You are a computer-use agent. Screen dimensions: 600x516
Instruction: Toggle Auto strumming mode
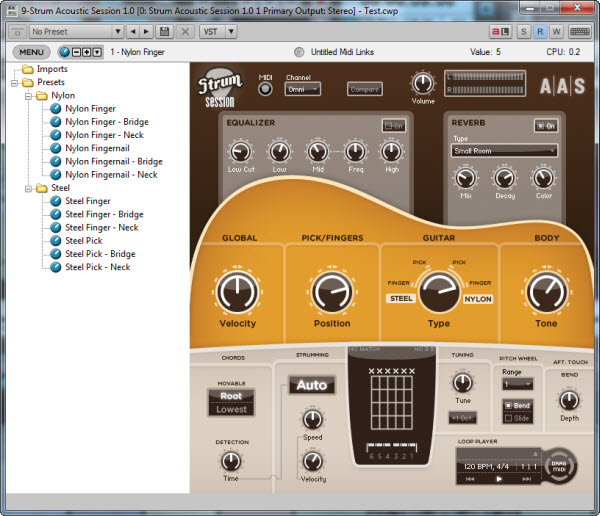[x=312, y=385]
